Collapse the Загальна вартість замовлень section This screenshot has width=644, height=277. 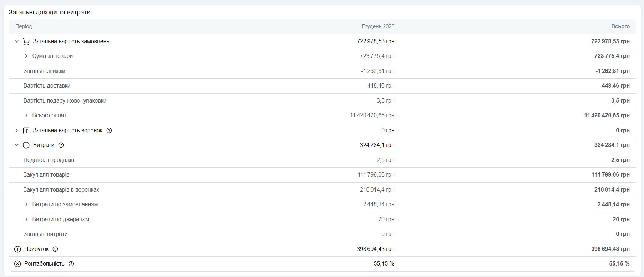(16, 41)
